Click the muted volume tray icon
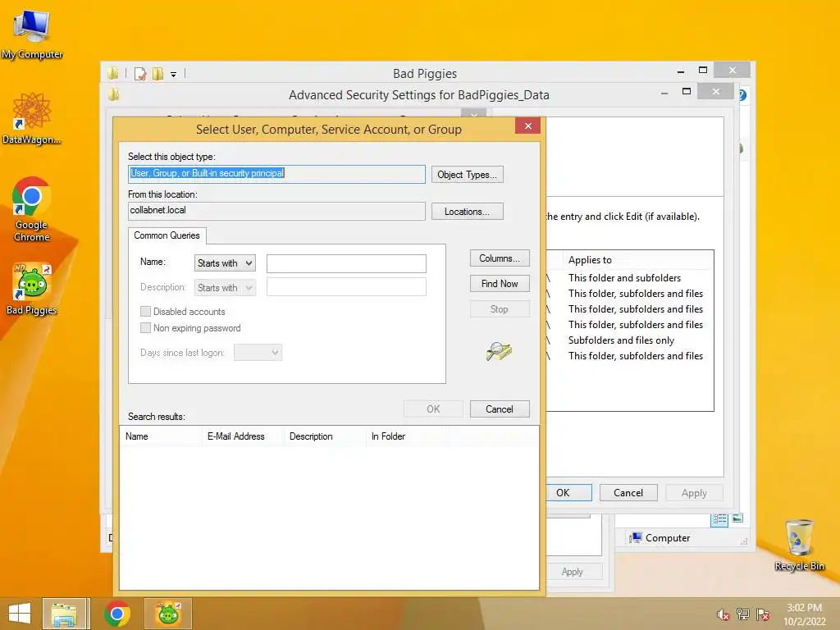 (x=723, y=614)
